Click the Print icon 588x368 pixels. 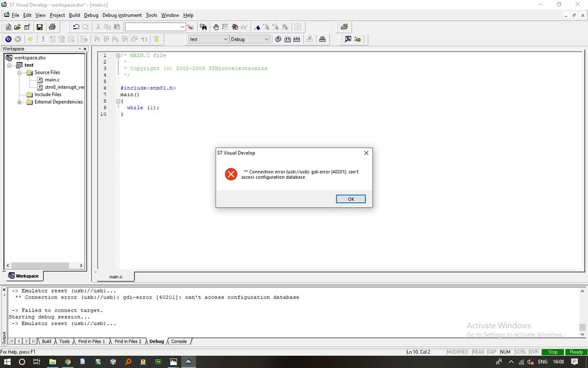pos(52,27)
